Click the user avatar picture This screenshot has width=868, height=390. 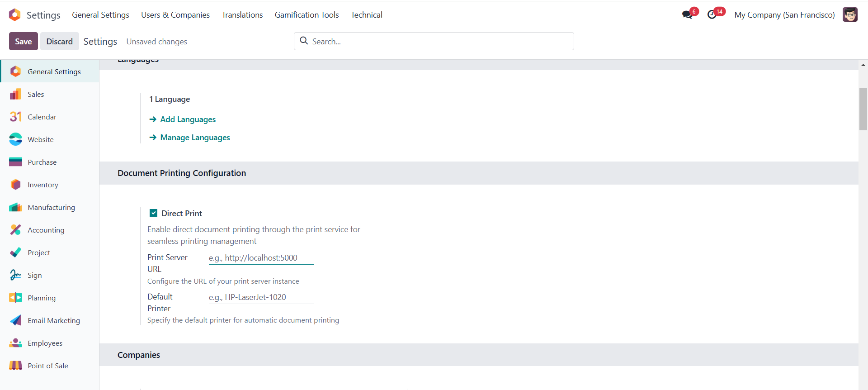click(x=850, y=14)
